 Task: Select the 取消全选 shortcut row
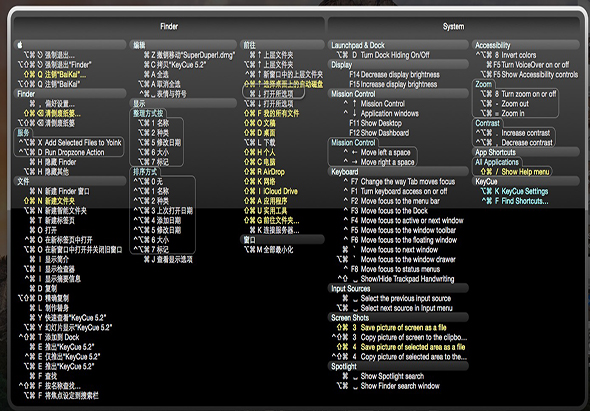(159, 84)
